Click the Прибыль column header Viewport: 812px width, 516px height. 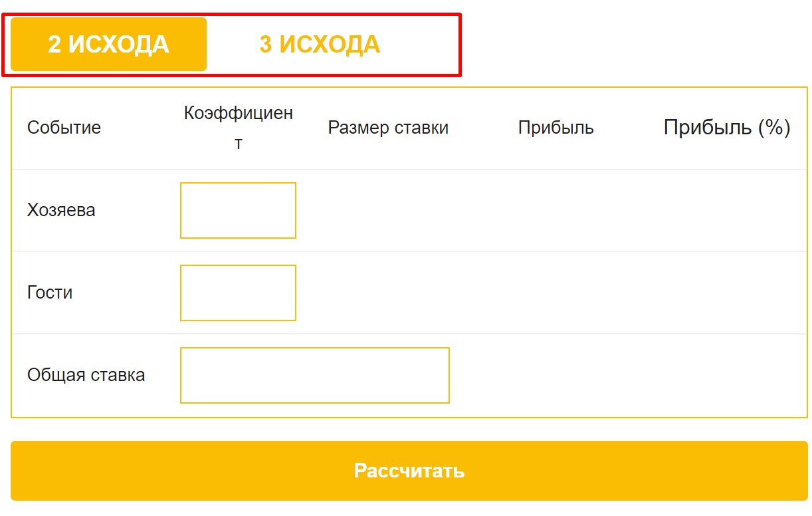click(x=556, y=128)
